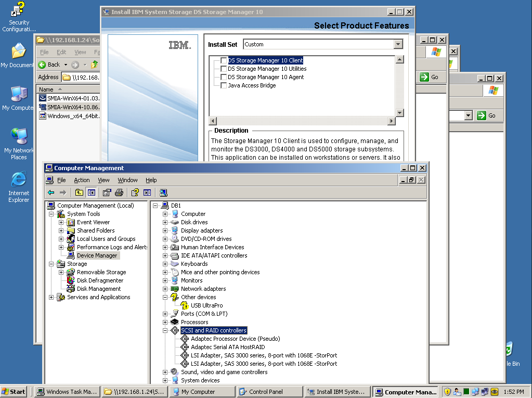Screen dimensions: 532x398
Task: Expand the Network adapters node
Action: click(x=165, y=289)
